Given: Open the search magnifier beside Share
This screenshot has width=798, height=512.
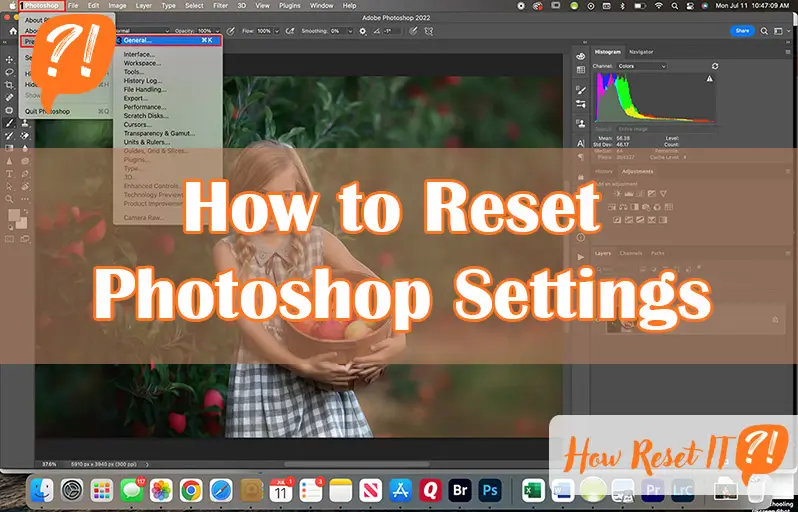Looking at the screenshot, I should click(764, 31).
